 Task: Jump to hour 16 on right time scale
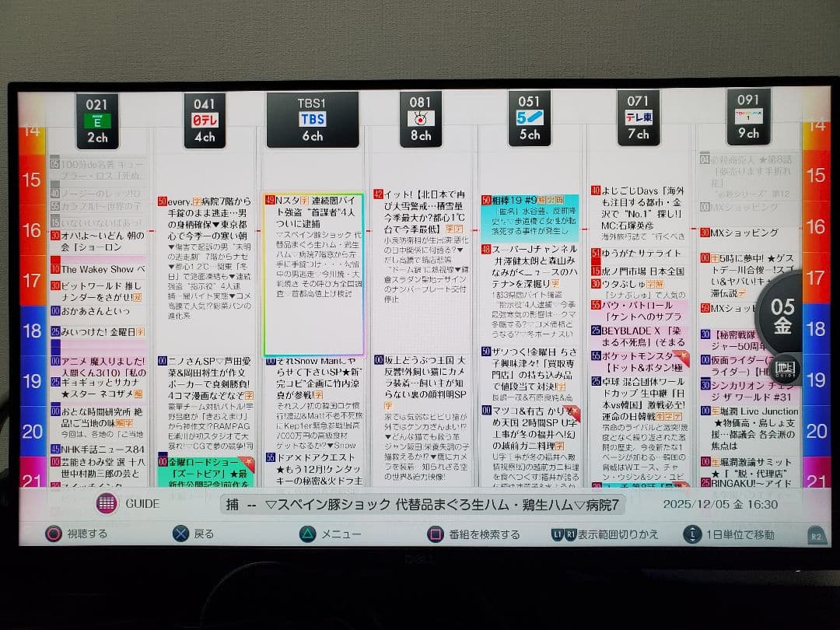pyautogui.click(x=815, y=226)
